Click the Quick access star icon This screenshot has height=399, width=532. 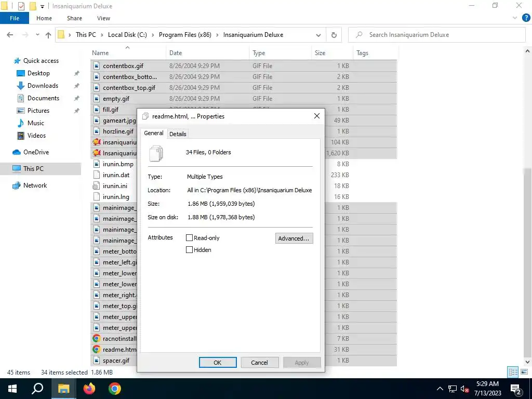coord(17,61)
